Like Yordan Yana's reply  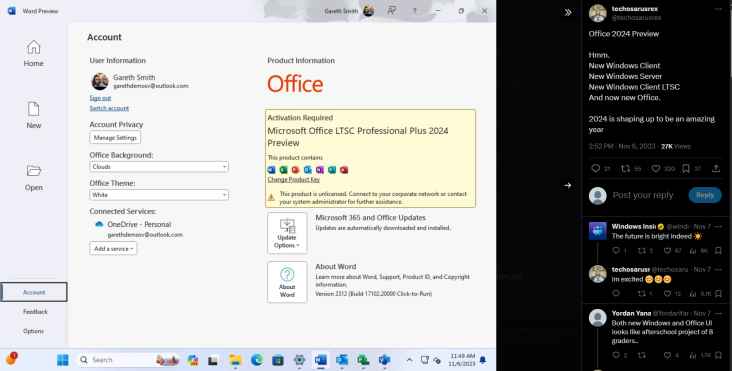click(668, 355)
